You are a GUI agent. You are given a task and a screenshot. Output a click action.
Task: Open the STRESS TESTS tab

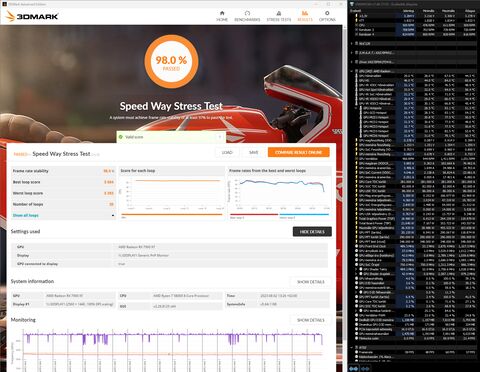(279, 16)
